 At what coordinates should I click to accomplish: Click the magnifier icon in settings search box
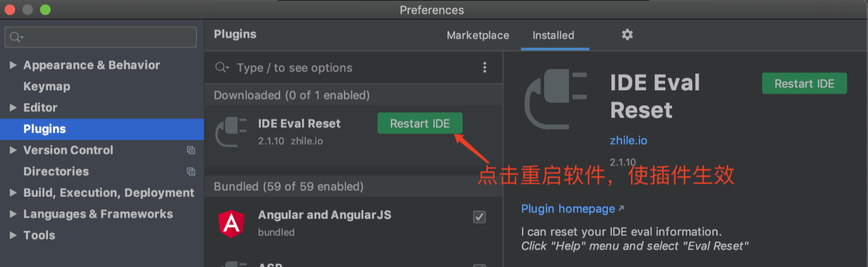pyautogui.click(x=16, y=37)
